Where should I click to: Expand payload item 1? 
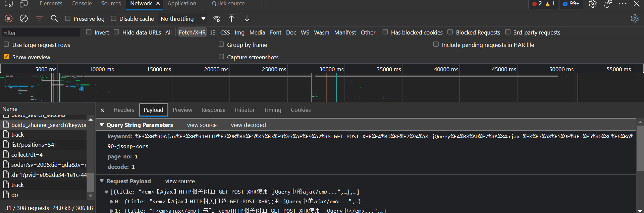(x=112, y=211)
